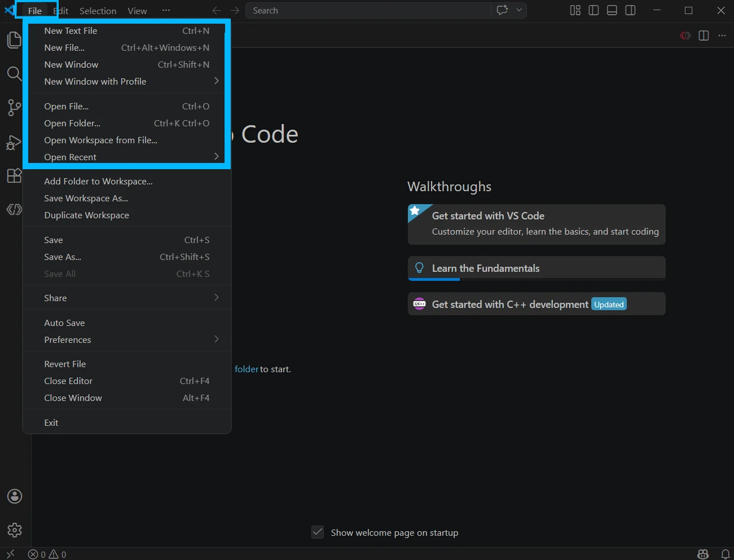The width and height of the screenshot is (734, 560).
Task: Choose Add Folder to Workspace...
Action: (x=127, y=181)
